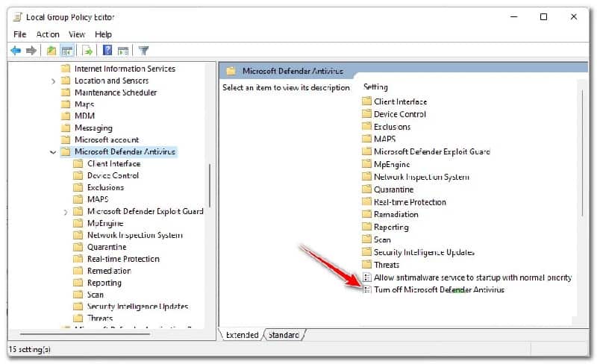Screen dimensions: 597x364
Task: Select Security Intelligence Updates in settings list
Action: pos(424,252)
